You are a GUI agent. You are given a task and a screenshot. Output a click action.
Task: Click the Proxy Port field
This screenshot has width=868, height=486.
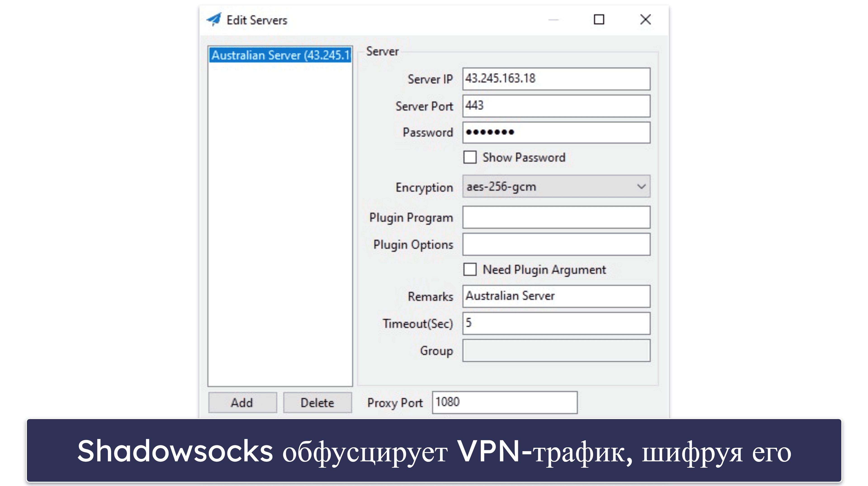(504, 402)
